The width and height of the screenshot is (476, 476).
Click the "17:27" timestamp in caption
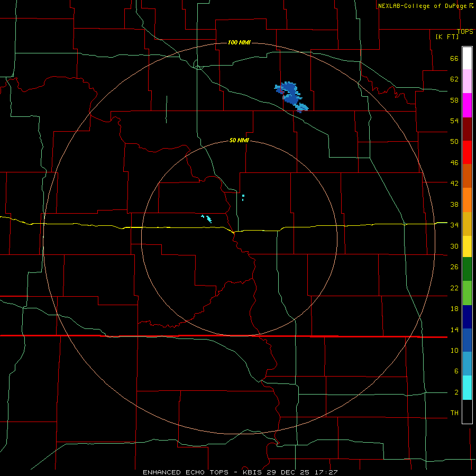point(326,472)
